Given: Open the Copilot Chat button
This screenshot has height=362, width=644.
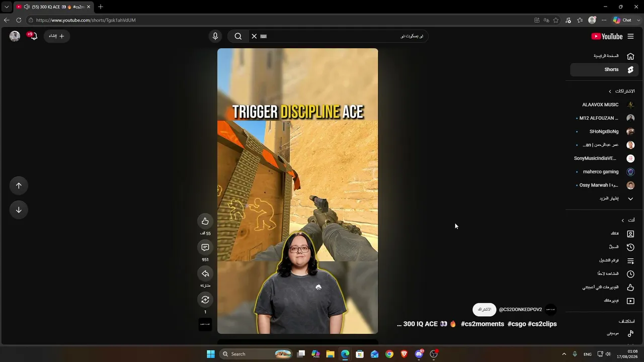Looking at the screenshot, I should coord(622,20).
